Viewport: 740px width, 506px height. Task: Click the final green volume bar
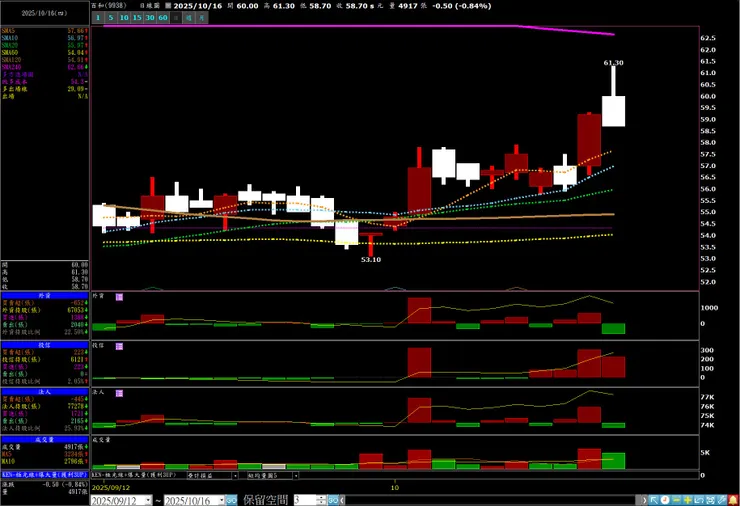click(x=614, y=461)
